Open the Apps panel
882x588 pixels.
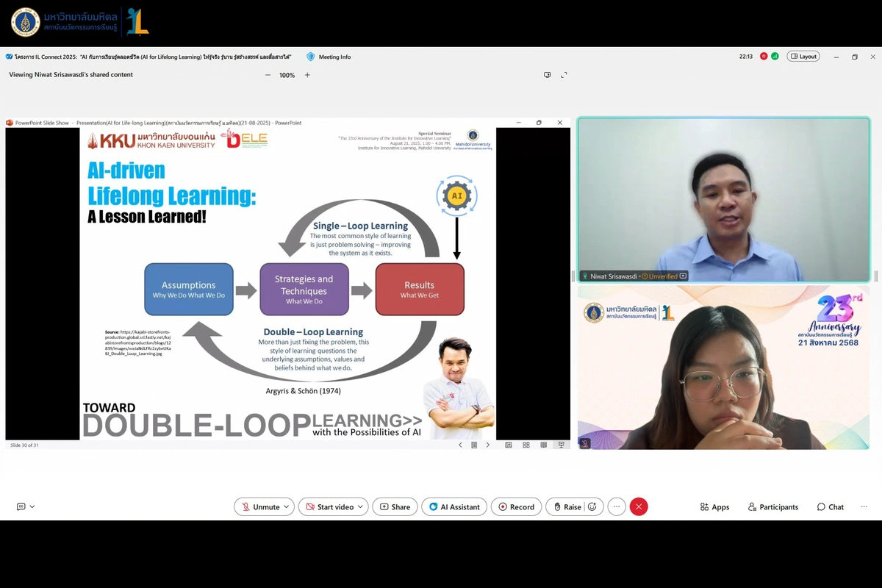[x=714, y=507]
